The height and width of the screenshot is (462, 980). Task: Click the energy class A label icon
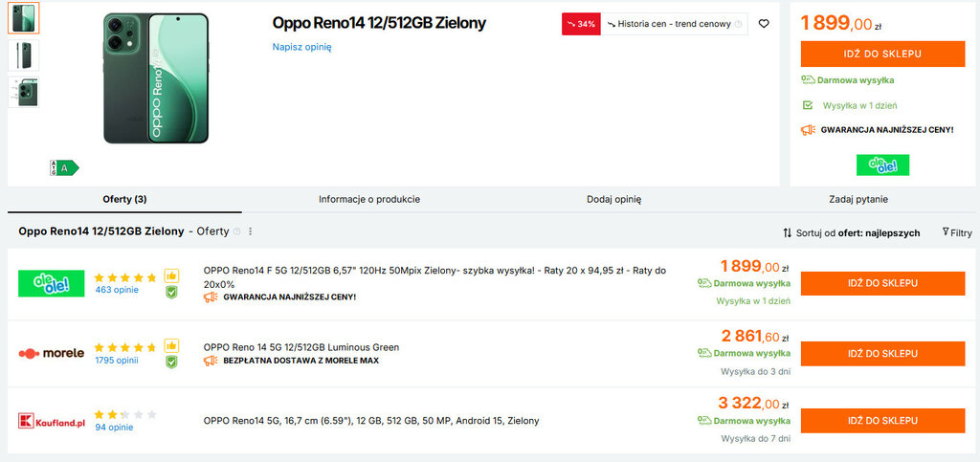click(x=63, y=167)
